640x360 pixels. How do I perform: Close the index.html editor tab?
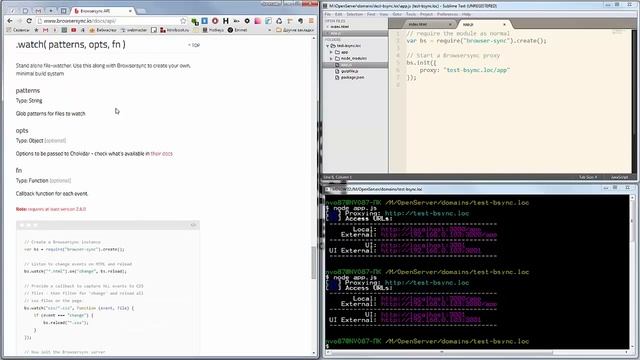click(x=449, y=24)
